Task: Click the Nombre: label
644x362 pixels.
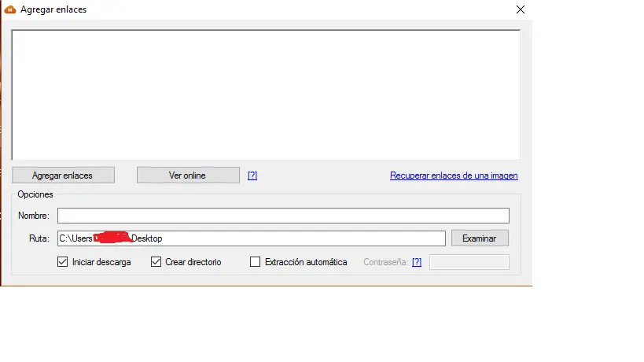Action: (34, 216)
